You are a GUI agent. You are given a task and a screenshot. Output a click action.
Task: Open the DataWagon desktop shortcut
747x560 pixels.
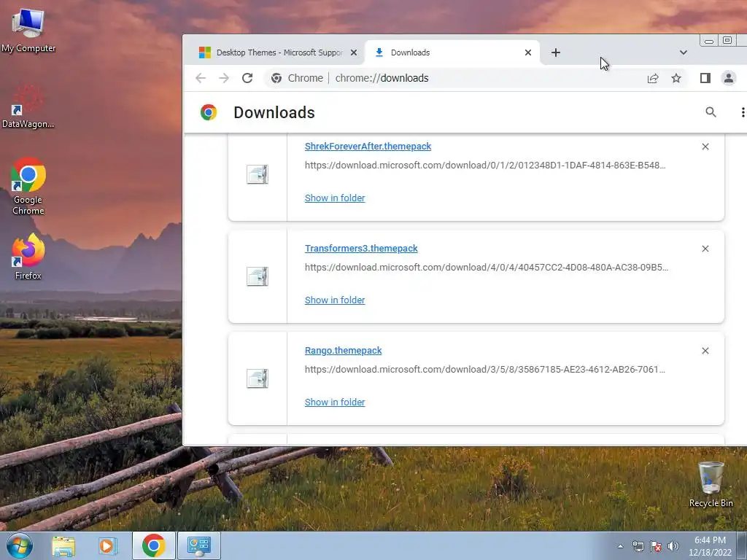[x=28, y=106]
